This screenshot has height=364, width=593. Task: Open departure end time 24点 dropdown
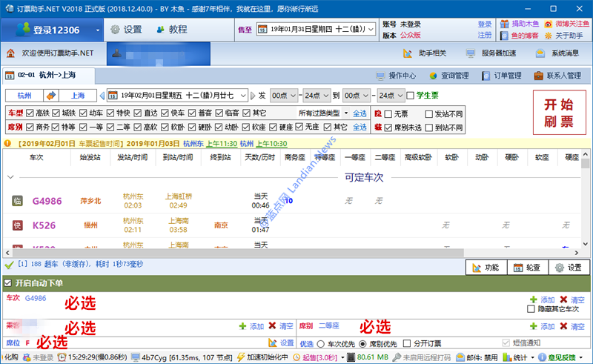pos(317,96)
